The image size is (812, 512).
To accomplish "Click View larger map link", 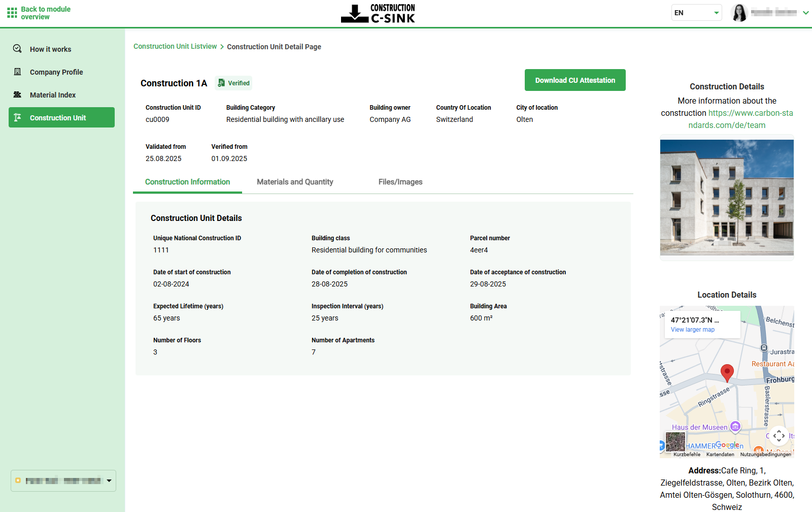I will (692, 330).
